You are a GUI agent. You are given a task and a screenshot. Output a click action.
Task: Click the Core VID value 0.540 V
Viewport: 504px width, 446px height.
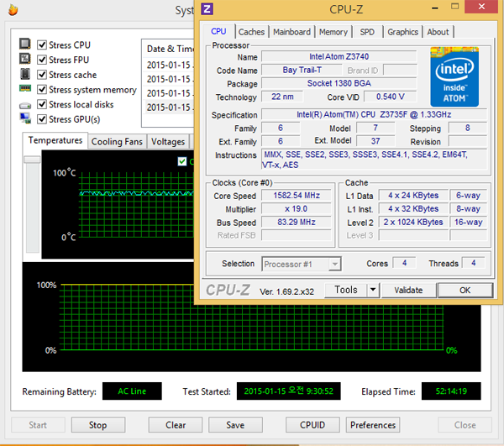click(x=391, y=97)
